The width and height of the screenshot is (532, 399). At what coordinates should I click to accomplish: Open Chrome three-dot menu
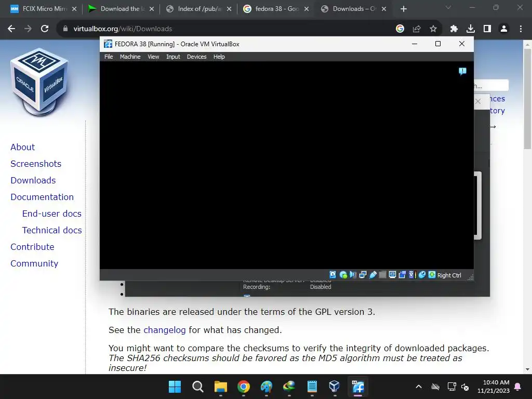coord(521,29)
